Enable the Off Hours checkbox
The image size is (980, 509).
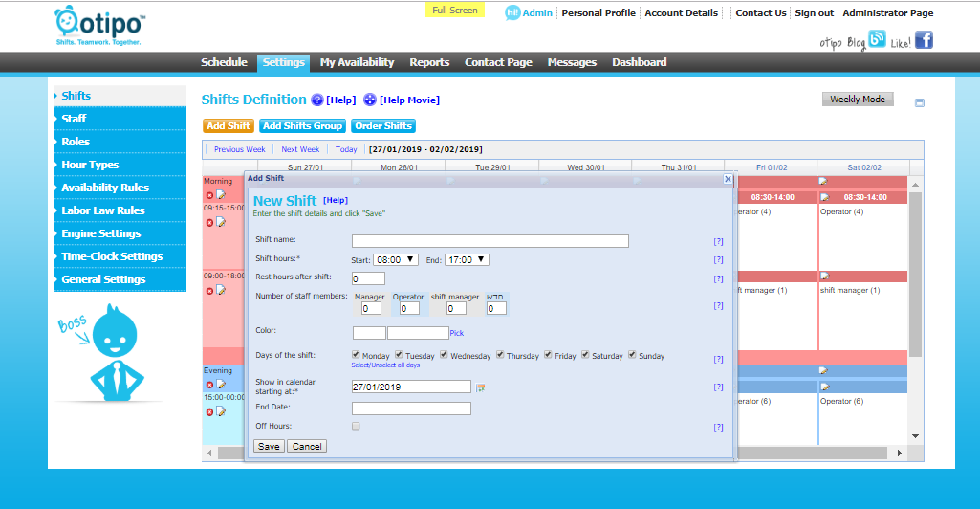tap(356, 426)
